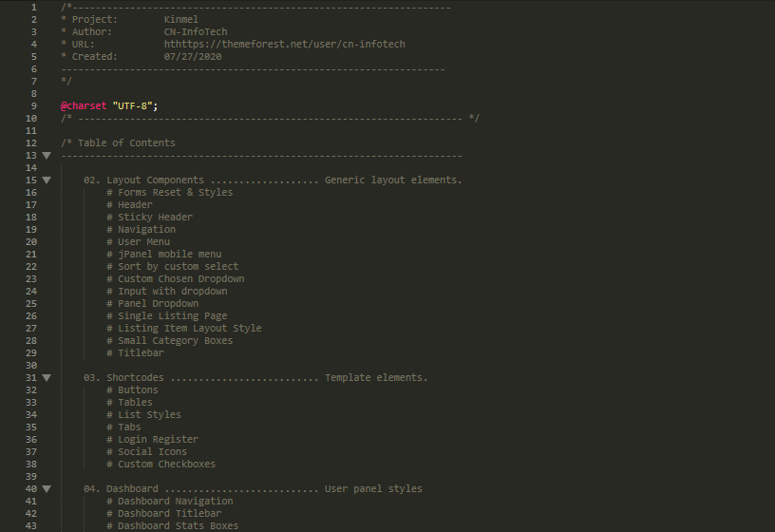Click the "UTF-8" string value
The image size is (775, 532).
pyautogui.click(x=132, y=105)
